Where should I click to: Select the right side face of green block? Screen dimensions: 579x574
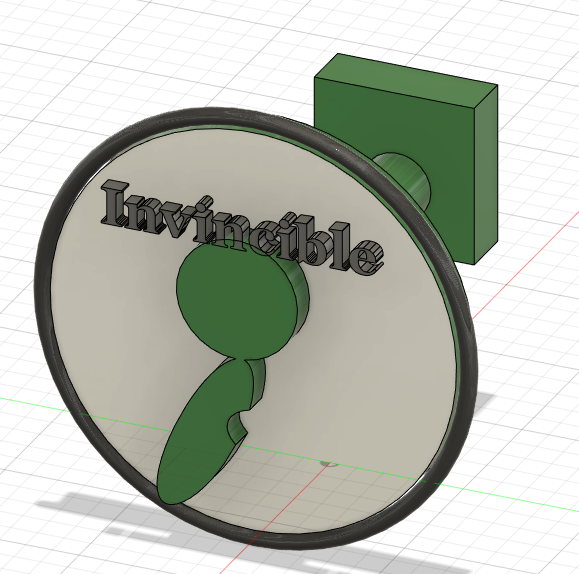(x=486, y=174)
